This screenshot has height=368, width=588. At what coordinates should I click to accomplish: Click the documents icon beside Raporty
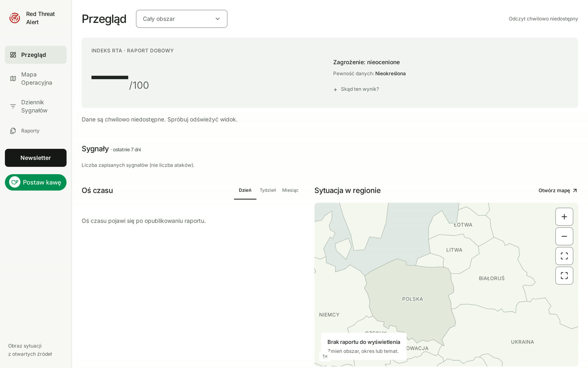click(x=13, y=131)
